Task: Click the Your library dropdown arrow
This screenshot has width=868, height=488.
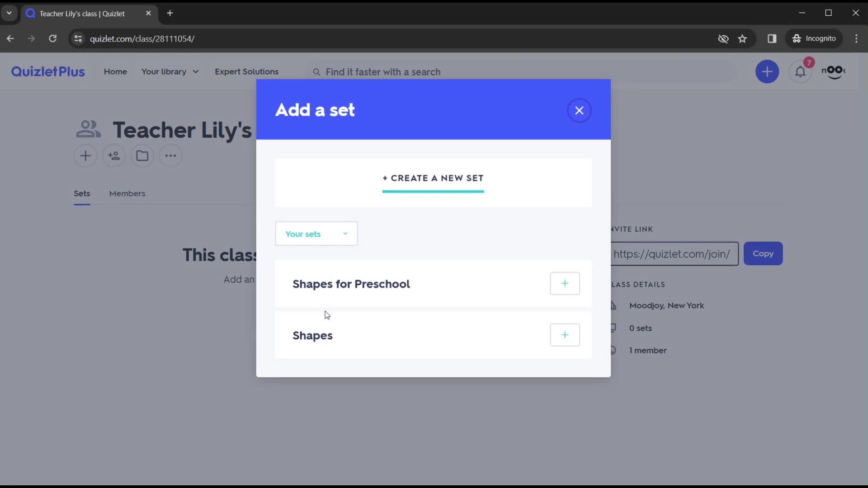Action: tap(196, 71)
